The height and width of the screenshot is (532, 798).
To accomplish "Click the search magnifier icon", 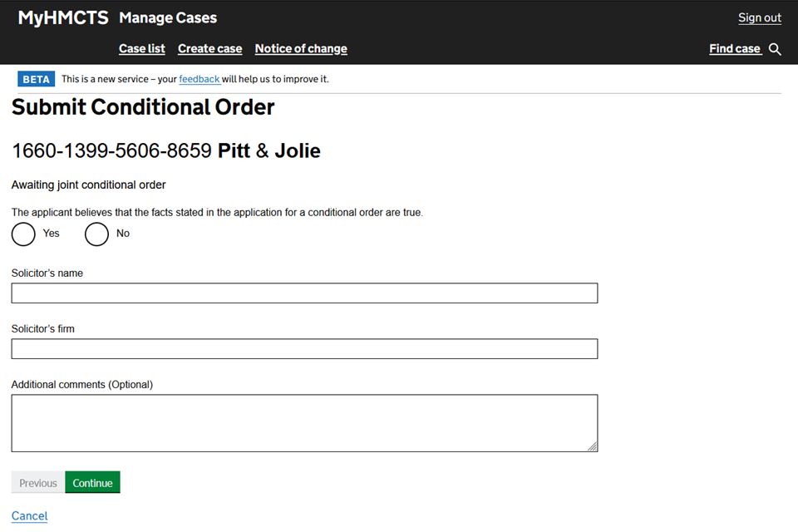I will (x=775, y=49).
